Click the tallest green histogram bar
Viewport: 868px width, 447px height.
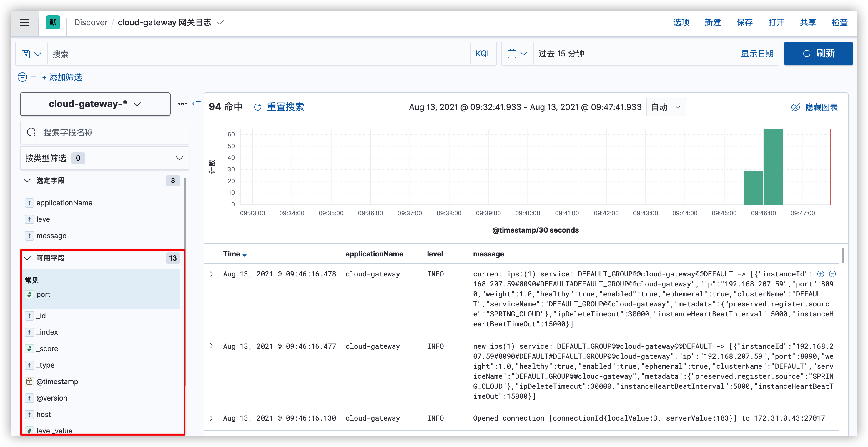click(773, 167)
